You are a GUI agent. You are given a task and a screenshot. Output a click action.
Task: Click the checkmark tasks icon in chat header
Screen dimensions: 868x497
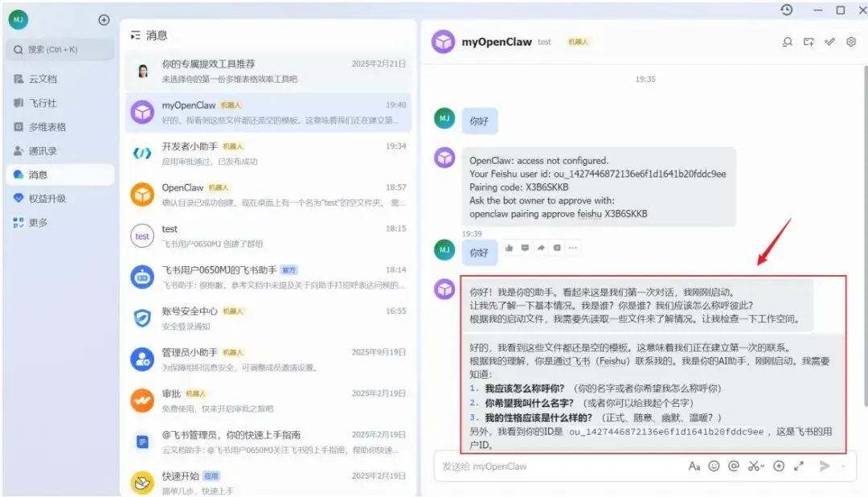(x=829, y=42)
